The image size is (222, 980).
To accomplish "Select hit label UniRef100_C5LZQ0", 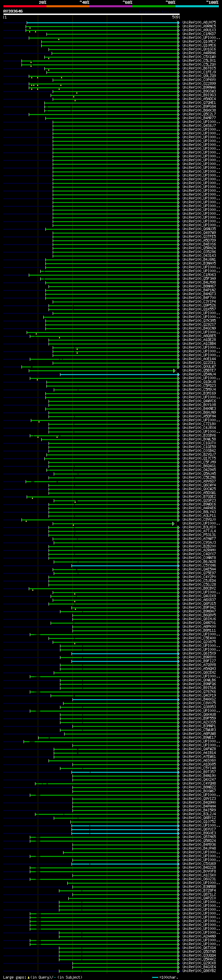I will tap(199, 64).
